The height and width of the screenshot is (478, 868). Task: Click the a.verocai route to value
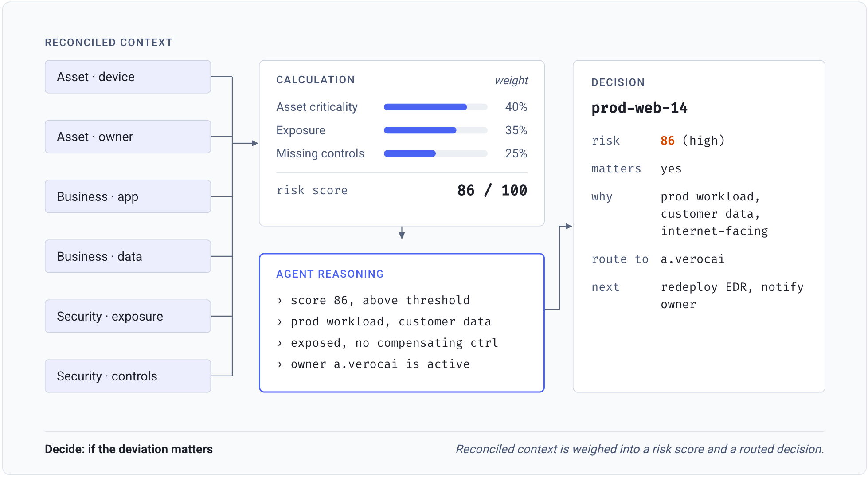(x=692, y=259)
